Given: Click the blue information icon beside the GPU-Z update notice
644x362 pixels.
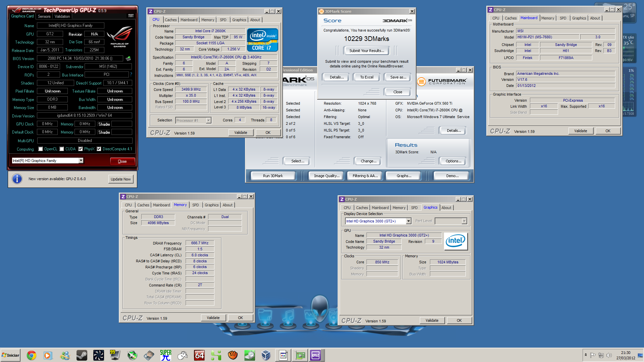Looking at the screenshot, I should (x=17, y=179).
